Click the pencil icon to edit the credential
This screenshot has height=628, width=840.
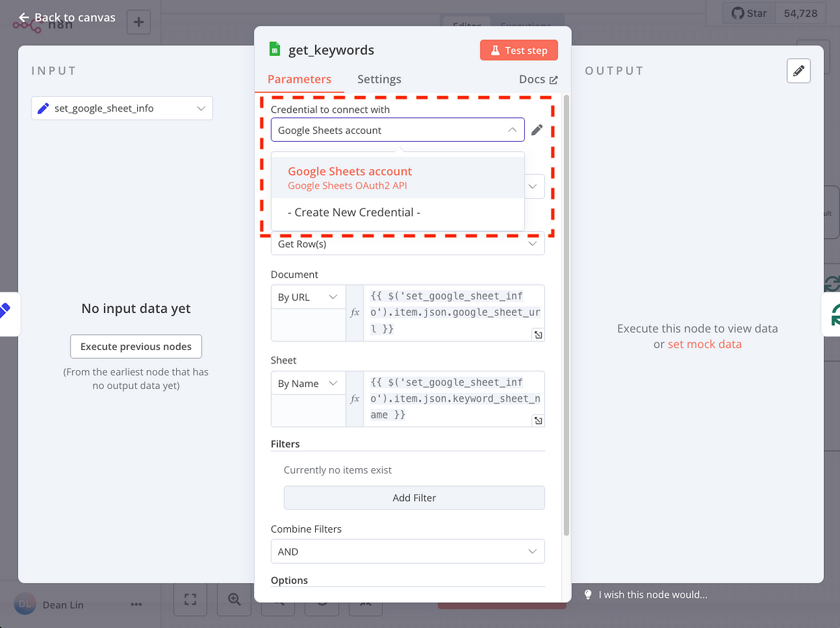pos(536,130)
